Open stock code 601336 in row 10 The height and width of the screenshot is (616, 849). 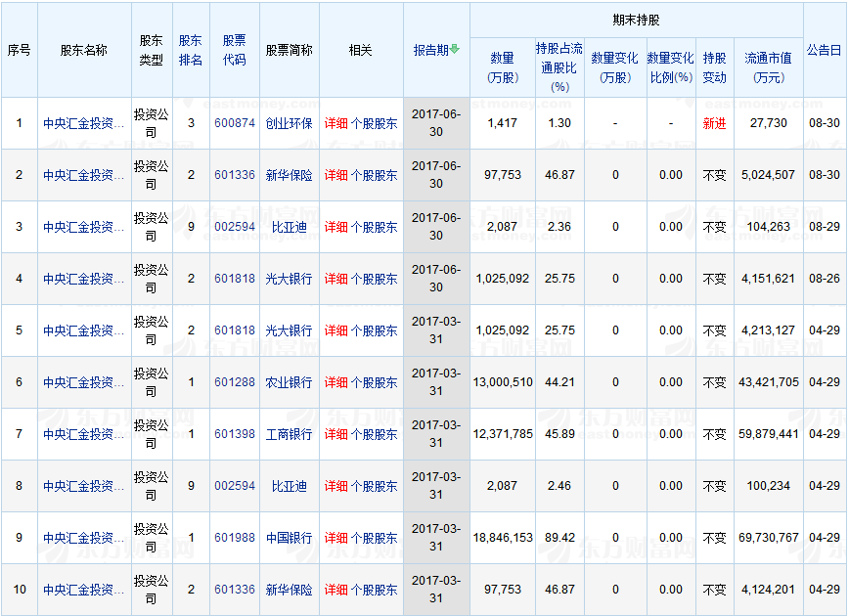[235, 589]
